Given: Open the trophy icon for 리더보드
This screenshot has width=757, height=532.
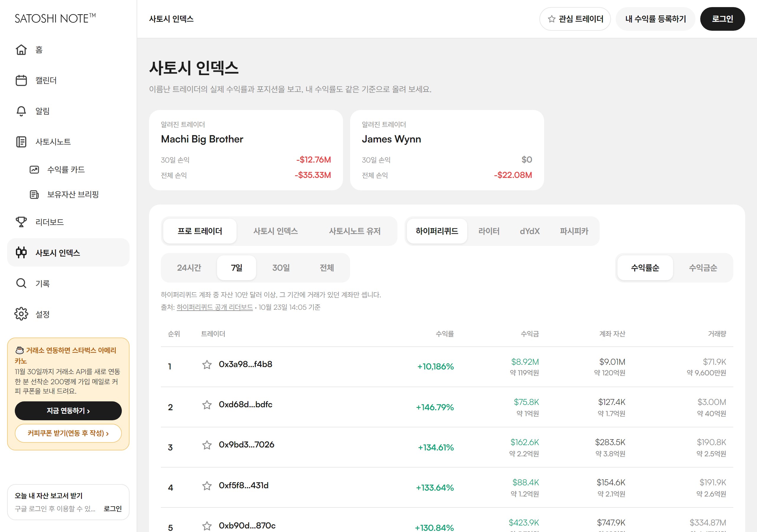Looking at the screenshot, I should [21, 222].
